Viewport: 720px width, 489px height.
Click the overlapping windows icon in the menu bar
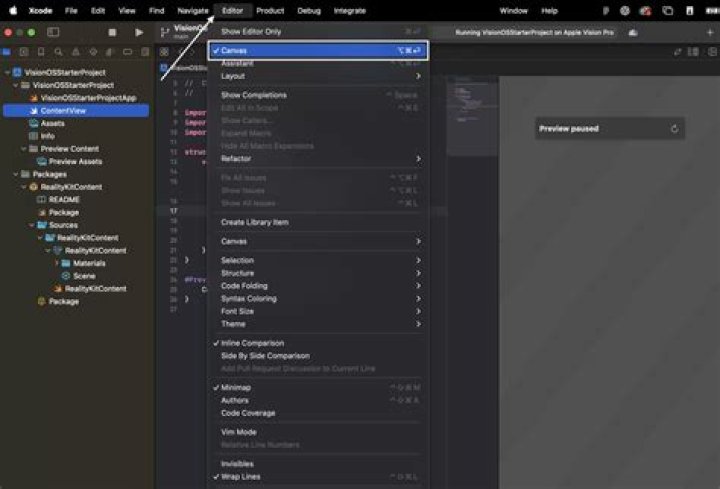(668, 11)
